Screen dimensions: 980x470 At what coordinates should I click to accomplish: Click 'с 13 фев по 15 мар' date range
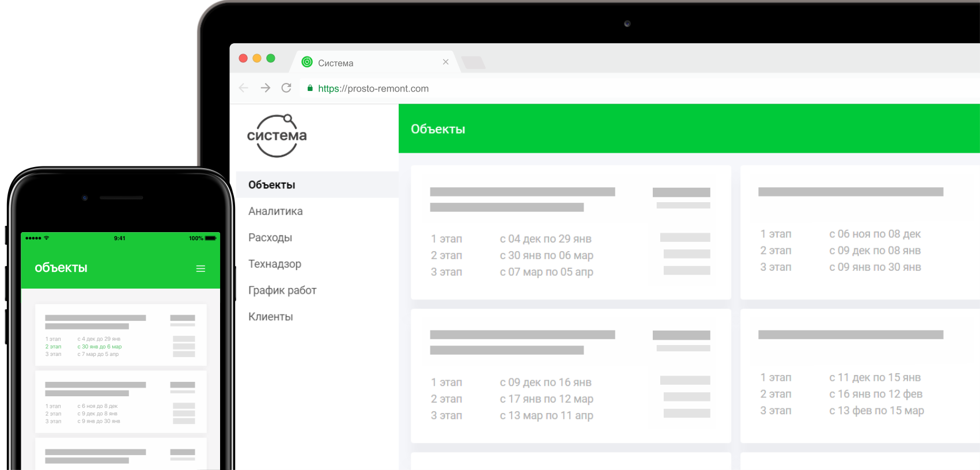[x=876, y=411]
